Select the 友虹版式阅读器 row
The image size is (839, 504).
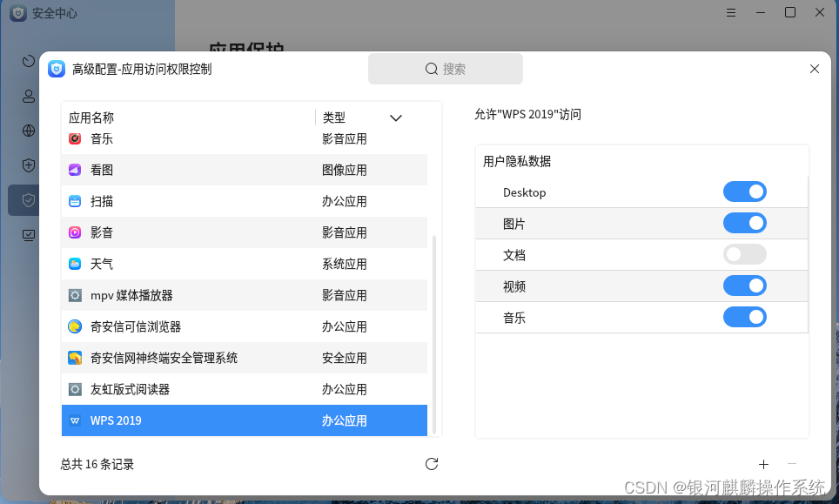[245, 389]
